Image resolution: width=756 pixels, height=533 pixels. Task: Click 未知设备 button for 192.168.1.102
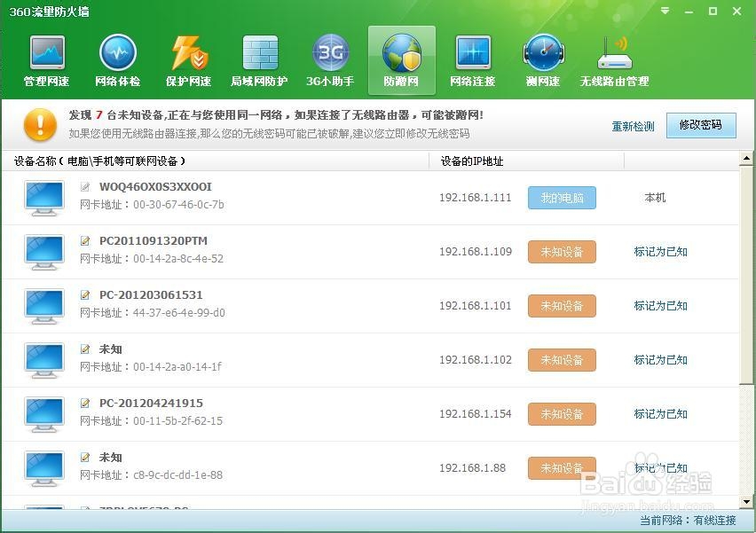click(562, 360)
